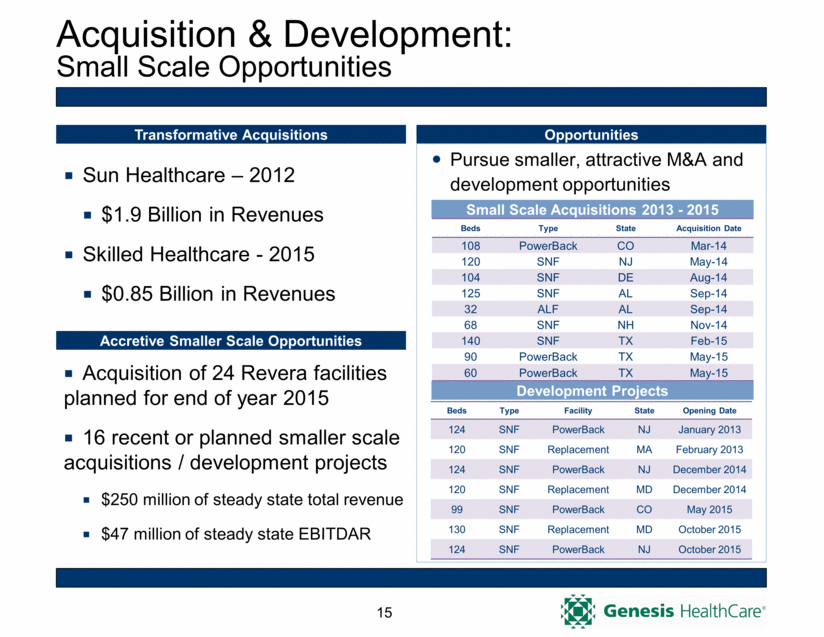The width and height of the screenshot is (824, 637).
Task: Select the subtitle 'Small Scale Opportunities'
Action: pyautogui.click(x=224, y=67)
